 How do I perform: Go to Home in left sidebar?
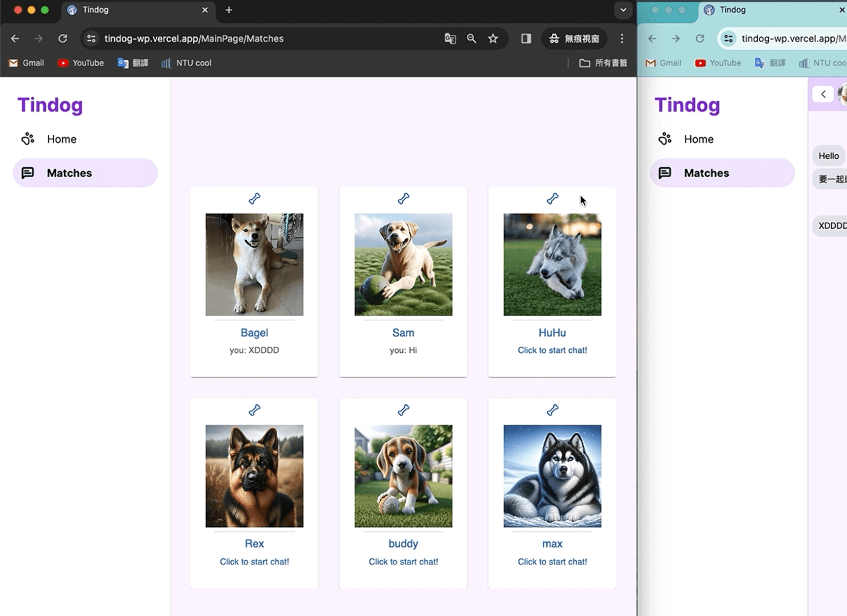tap(61, 139)
